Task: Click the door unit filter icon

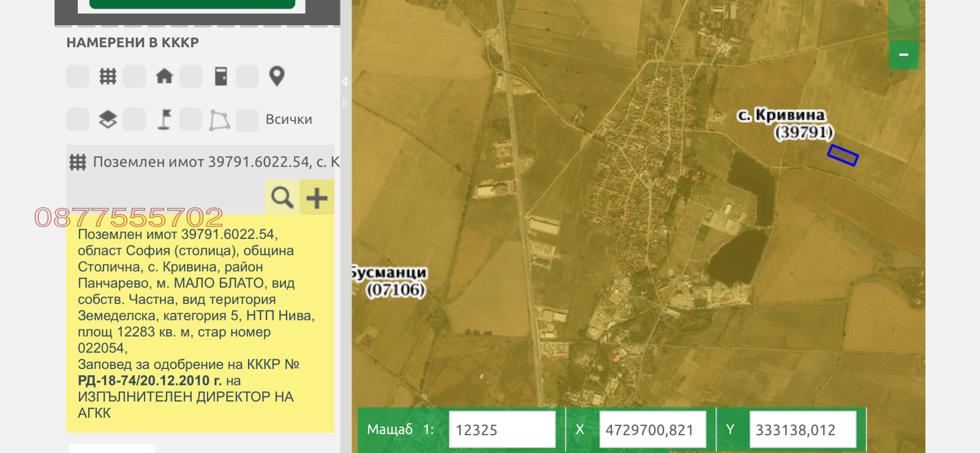Action: coord(221,77)
